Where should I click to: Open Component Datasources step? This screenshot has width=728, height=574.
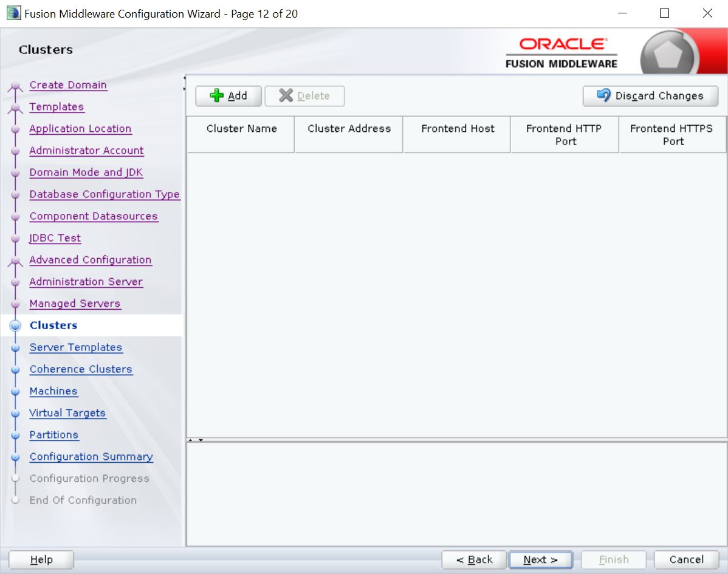(x=94, y=216)
